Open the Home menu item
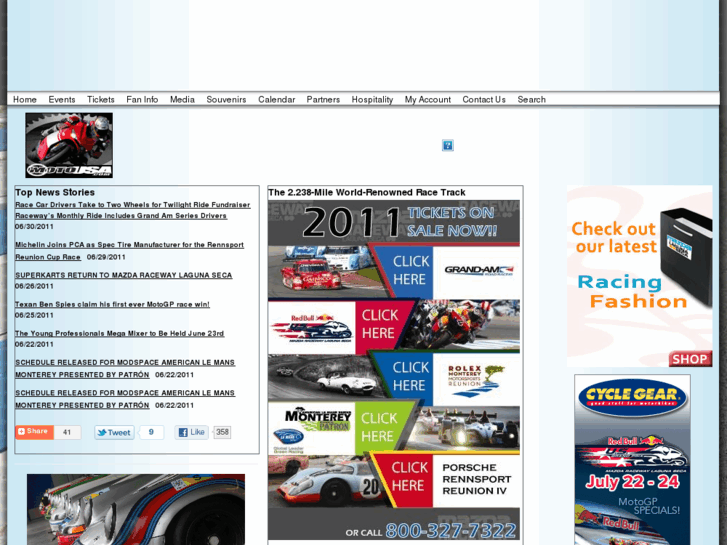Image resolution: width=727 pixels, height=545 pixels. pyautogui.click(x=25, y=99)
